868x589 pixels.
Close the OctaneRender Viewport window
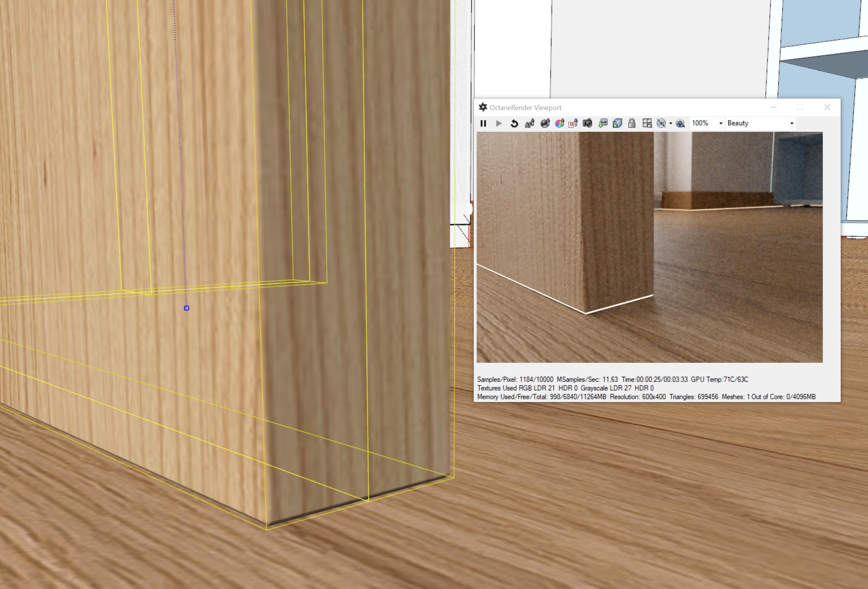827,107
